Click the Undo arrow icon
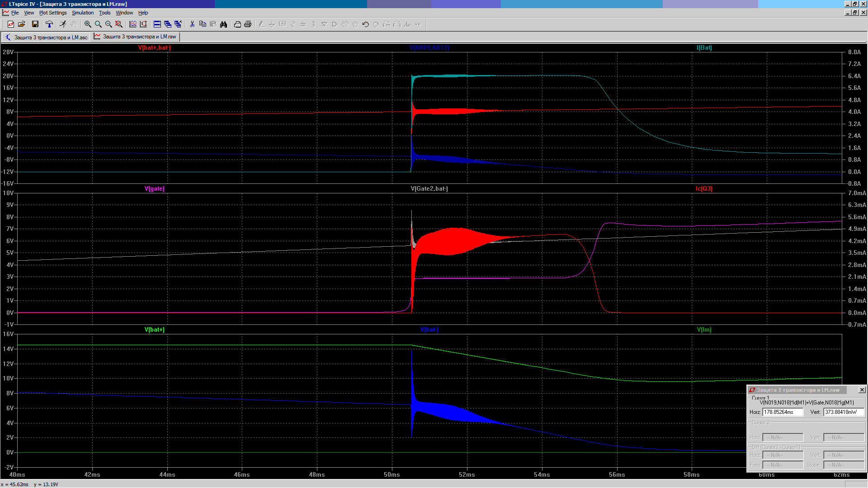Viewport: 868px width, 488px height. 366,24
